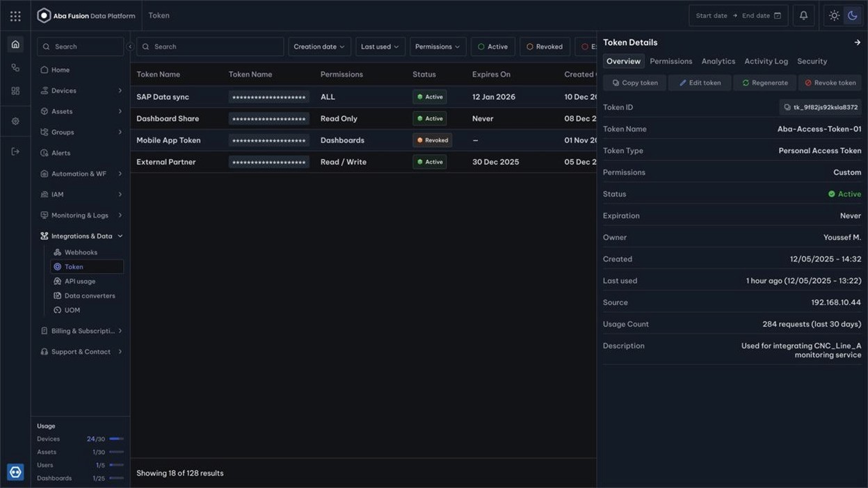Copy the Token ID tk_9f82js92ksla8372
The height and width of the screenshot is (488, 868).
point(820,107)
